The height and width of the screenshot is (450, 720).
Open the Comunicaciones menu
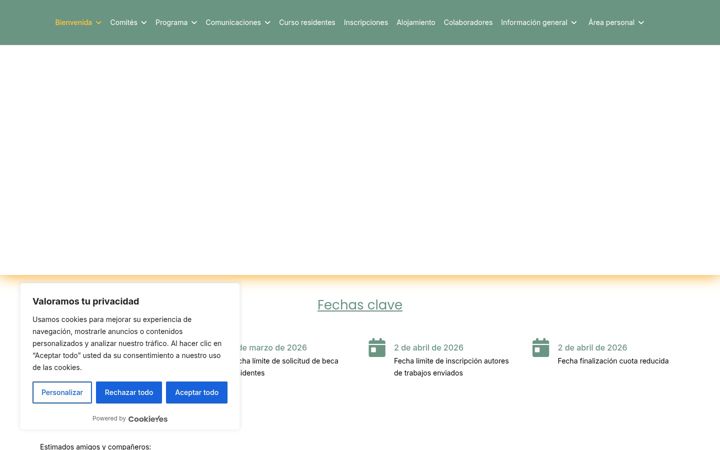233,22
